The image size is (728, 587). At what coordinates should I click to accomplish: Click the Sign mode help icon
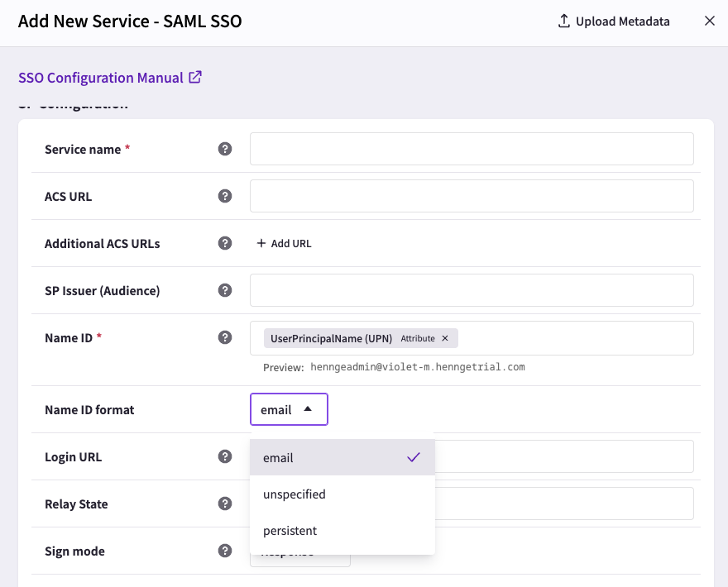point(225,551)
